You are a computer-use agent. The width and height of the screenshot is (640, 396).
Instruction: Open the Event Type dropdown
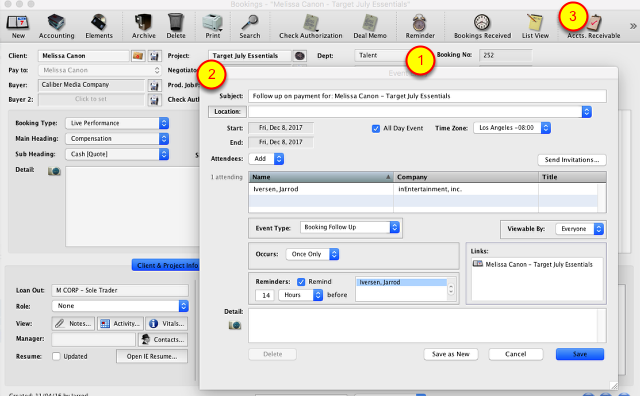(x=349, y=227)
